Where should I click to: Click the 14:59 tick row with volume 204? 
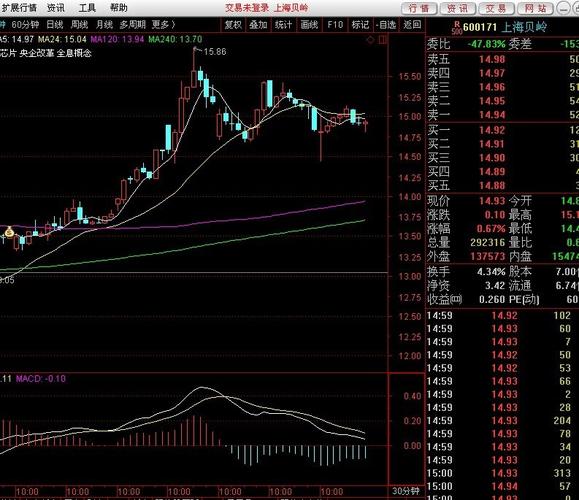pos(503,421)
